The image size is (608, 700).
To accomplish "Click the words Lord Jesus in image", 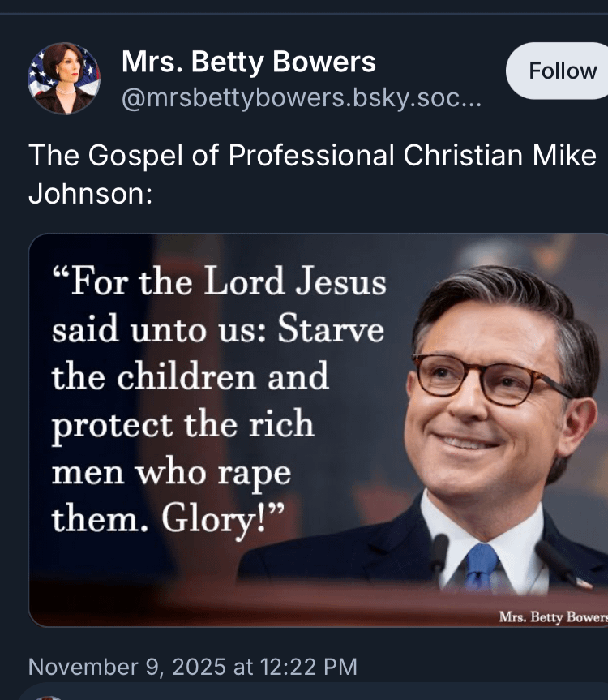I will click(295, 281).
